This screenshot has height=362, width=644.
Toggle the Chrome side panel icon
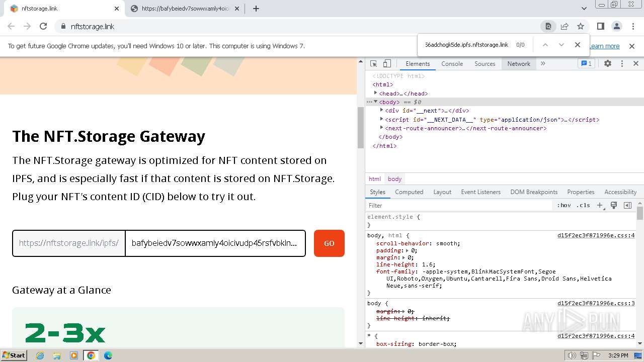[600, 26]
